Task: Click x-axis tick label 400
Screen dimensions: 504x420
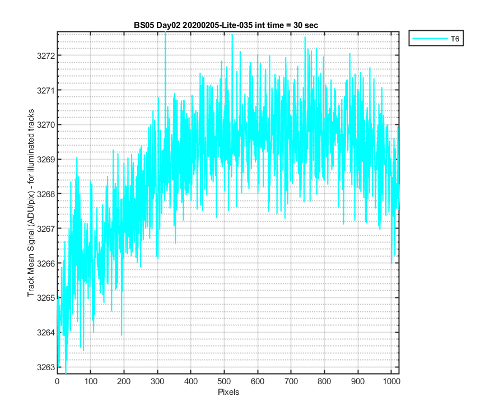Action: [x=190, y=381]
